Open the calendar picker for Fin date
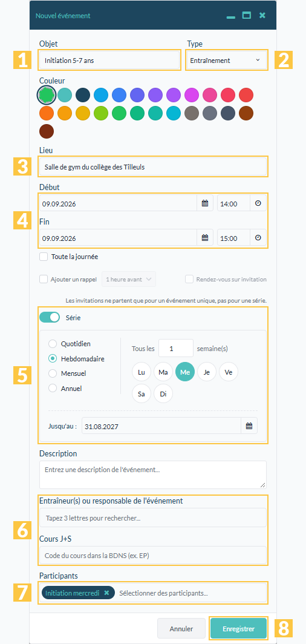Viewport: 306px width, 644px height. (205, 237)
